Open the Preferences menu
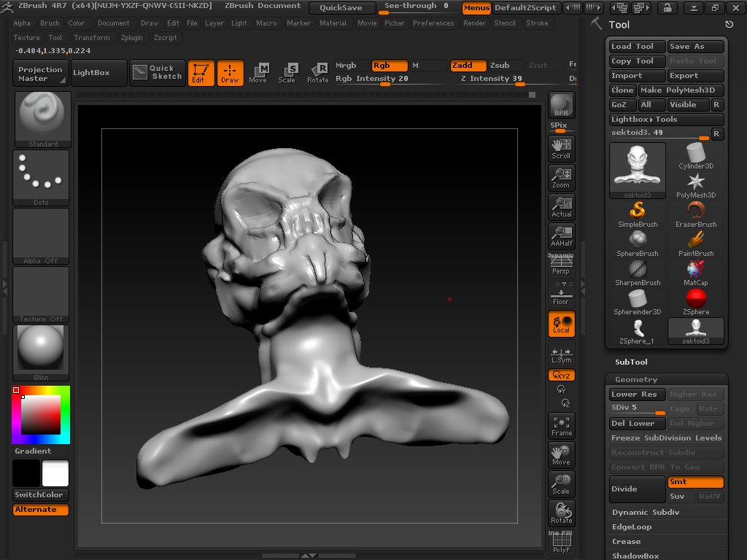Image resolution: width=747 pixels, height=560 pixels. pos(433,23)
